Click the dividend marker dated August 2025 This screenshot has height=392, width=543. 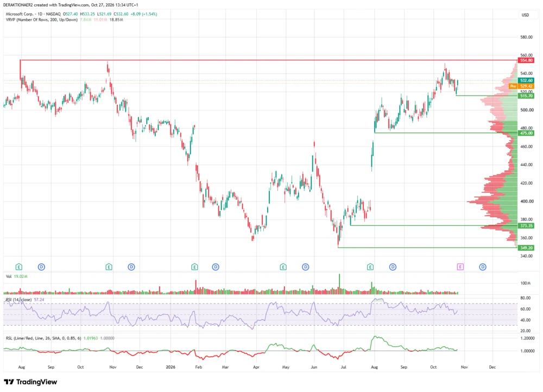click(x=41, y=267)
